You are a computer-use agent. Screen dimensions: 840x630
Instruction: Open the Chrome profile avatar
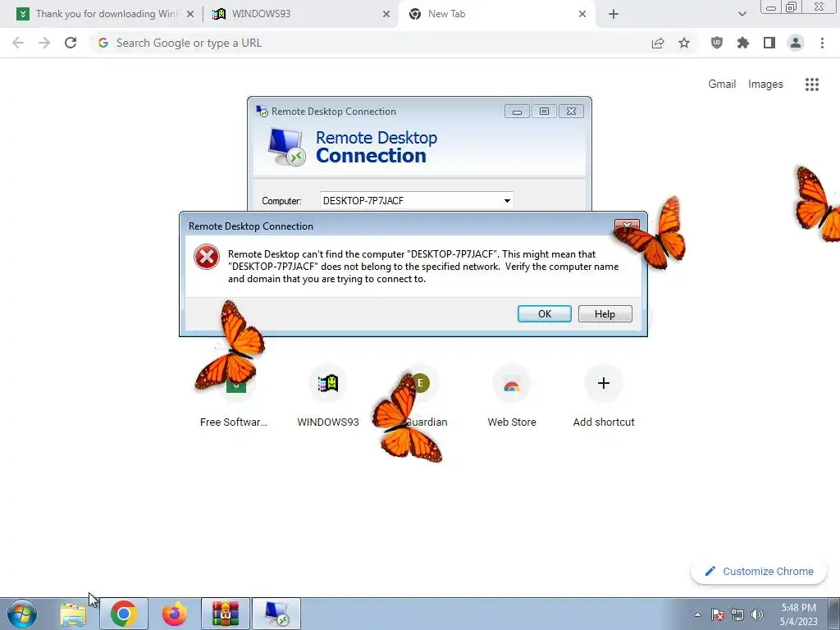point(796,43)
